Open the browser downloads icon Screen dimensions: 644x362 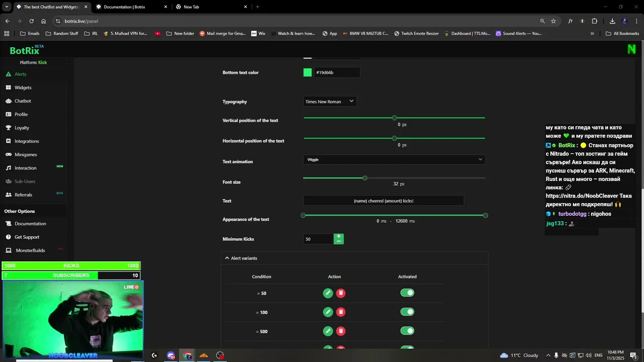pyautogui.click(x=612, y=21)
